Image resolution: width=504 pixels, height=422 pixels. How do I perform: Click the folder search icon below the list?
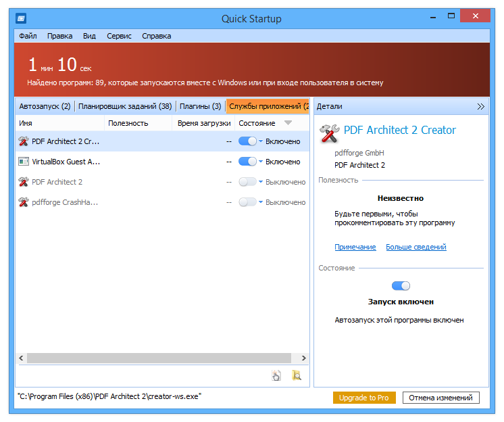[x=297, y=375]
